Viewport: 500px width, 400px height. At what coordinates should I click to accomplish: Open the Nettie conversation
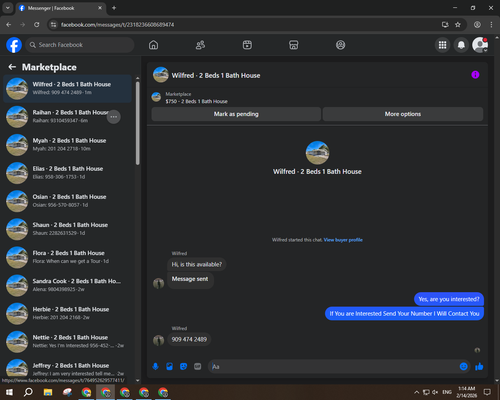(x=67, y=342)
